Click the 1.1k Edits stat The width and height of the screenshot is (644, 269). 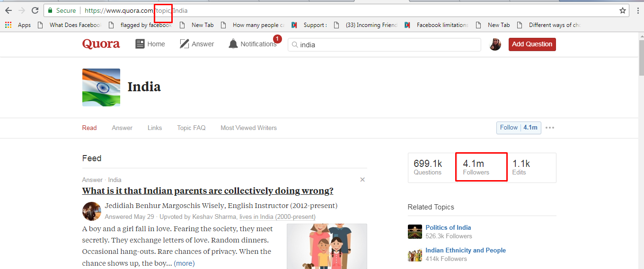tap(521, 167)
